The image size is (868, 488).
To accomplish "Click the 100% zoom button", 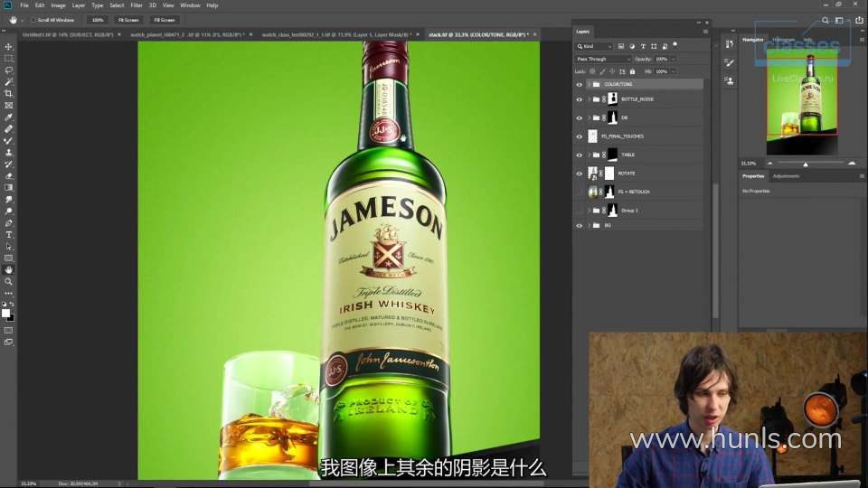I will pyautogui.click(x=98, y=20).
